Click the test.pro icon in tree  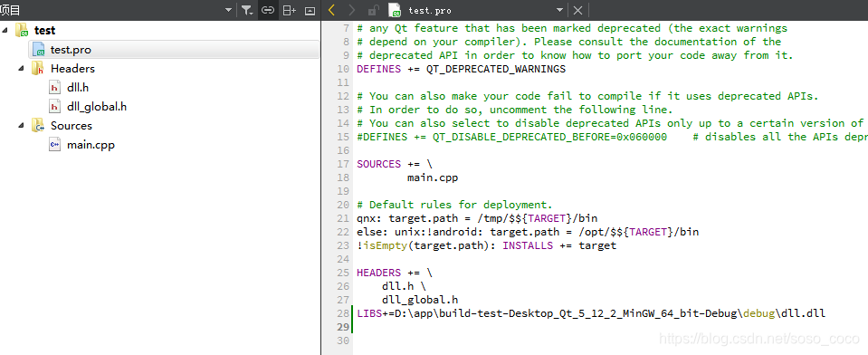[x=38, y=49]
